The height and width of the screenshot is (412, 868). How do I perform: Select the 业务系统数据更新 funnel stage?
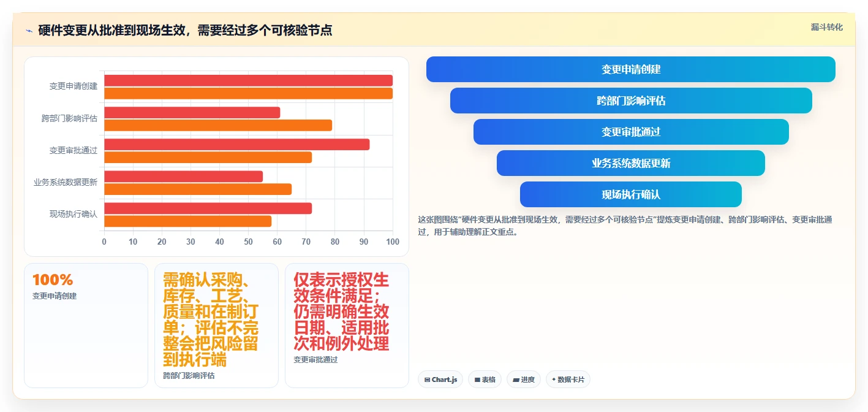(631, 163)
